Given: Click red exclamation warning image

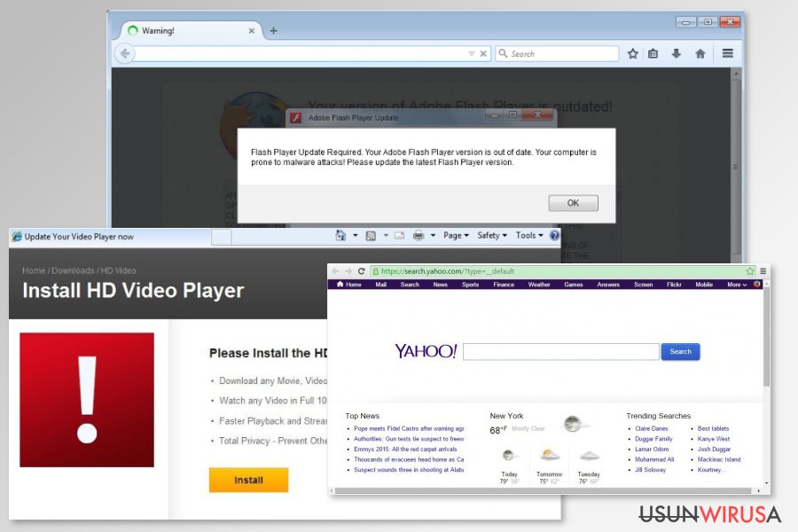Looking at the screenshot, I should (x=87, y=400).
